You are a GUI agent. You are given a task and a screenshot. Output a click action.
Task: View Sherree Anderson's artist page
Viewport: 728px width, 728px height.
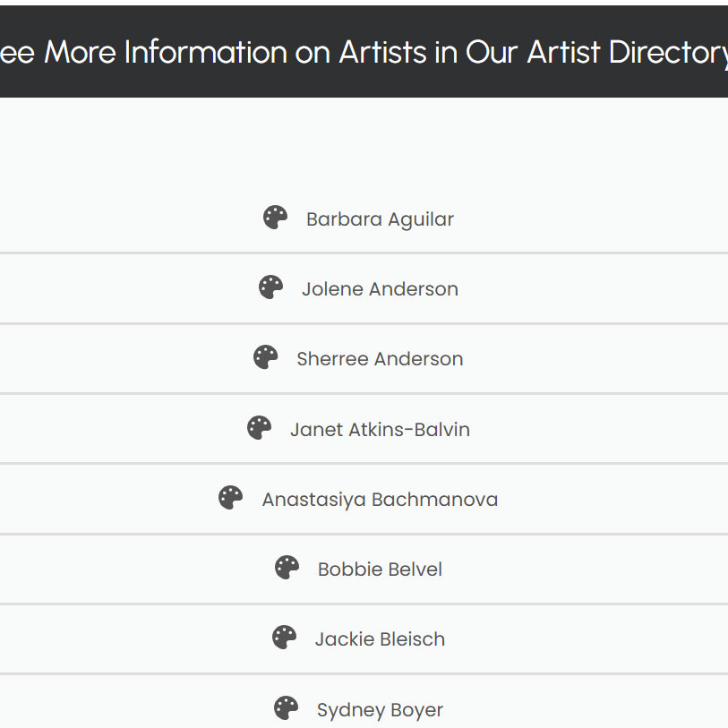(x=380, y=358)
